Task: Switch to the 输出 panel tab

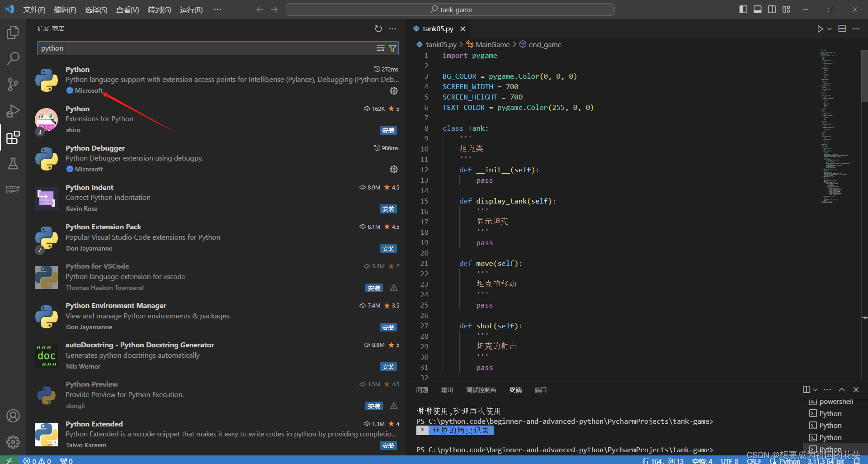Action: click(447, 390)
